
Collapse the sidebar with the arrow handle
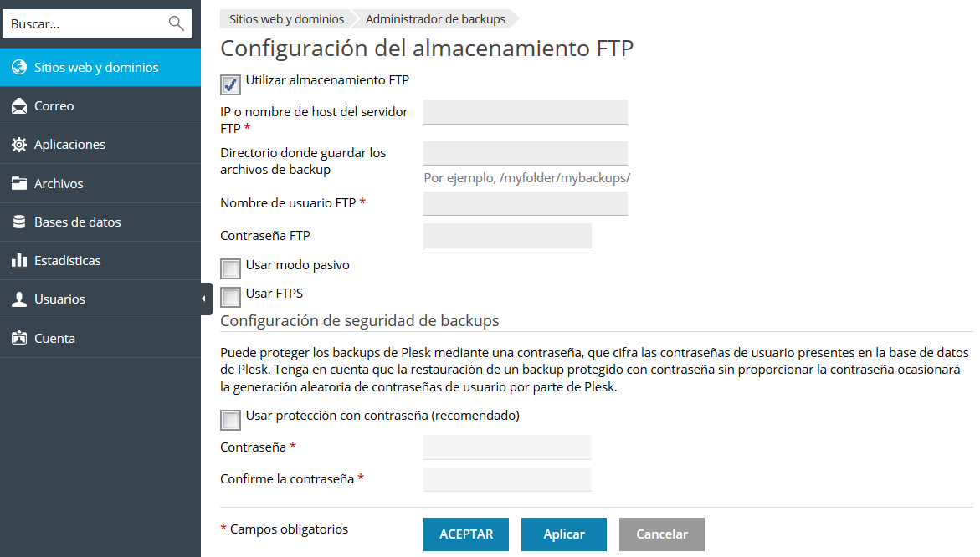(206, 299)
